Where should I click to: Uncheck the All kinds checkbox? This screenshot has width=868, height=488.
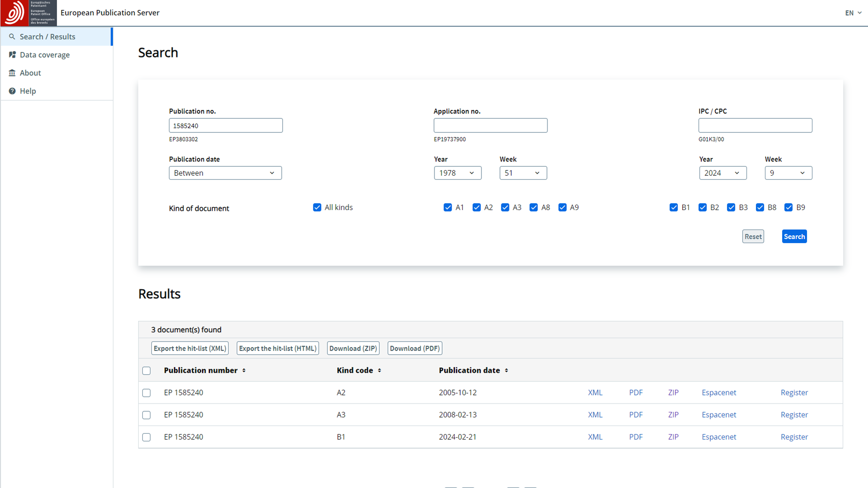click(x=317, y=207)
